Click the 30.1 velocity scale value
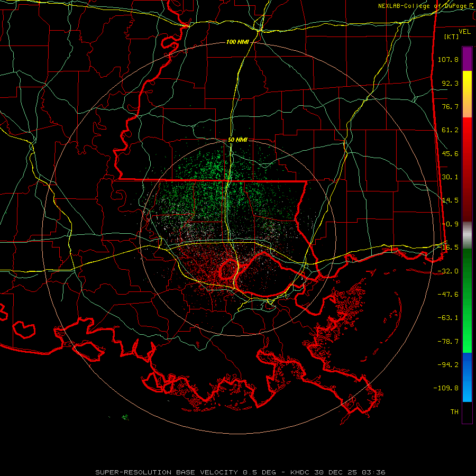 pos(450,177)
